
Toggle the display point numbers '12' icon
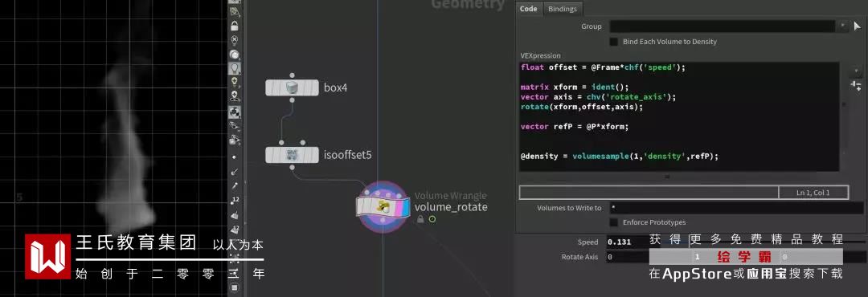click(235, 200)
